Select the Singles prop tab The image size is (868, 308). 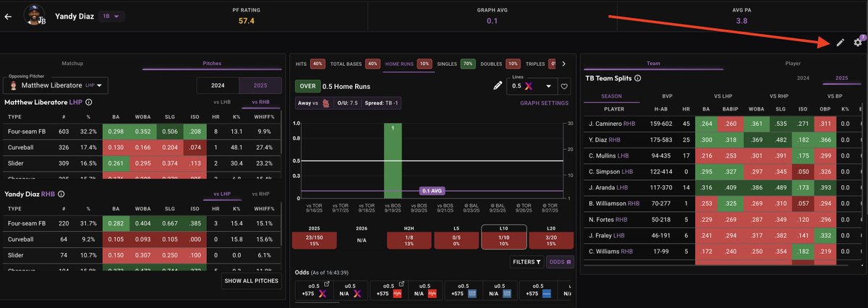(x=455, y=64)
